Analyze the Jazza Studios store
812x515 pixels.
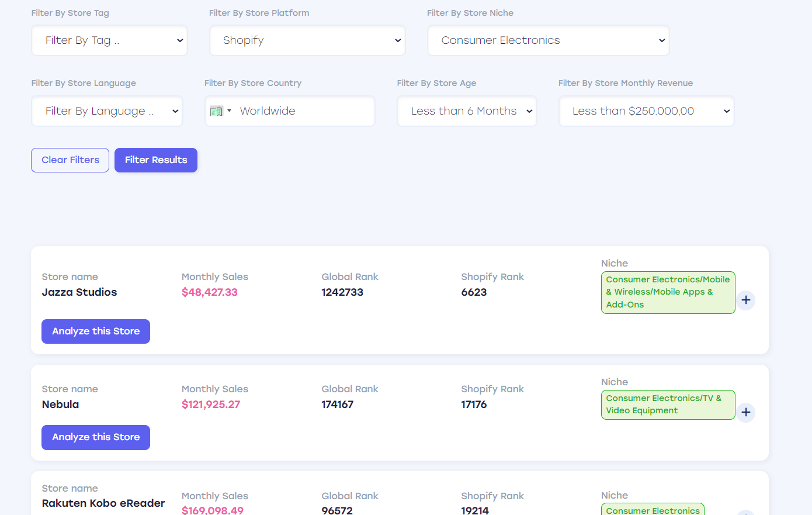(x=96, y=331)
